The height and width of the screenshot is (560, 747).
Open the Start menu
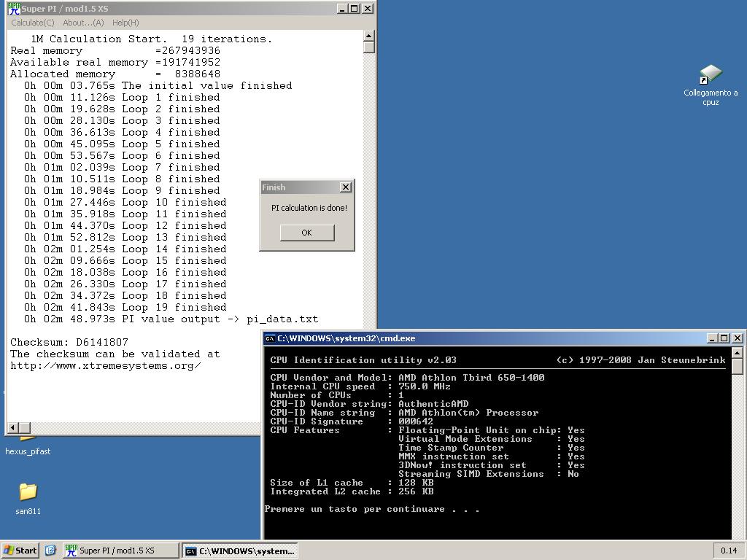[20, 551]
